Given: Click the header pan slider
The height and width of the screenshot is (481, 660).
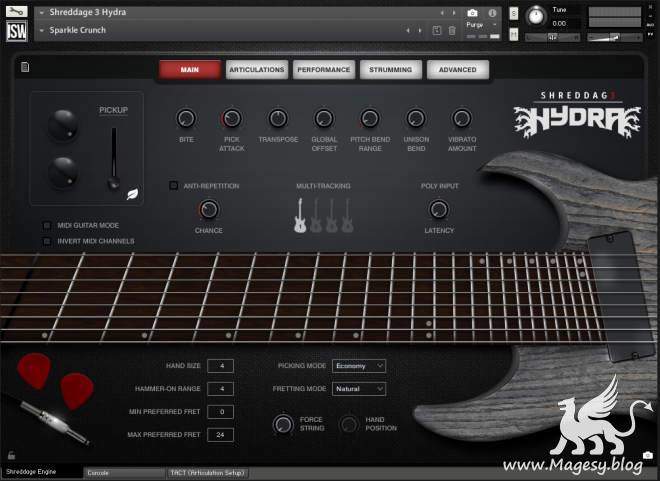Looking at the screenshot, I should (552, 38).
